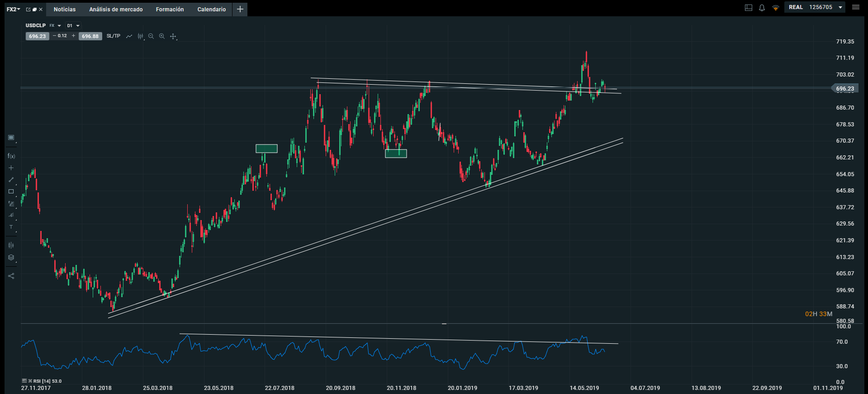Click the share chart icon
Screen dimensions: 868x394
tap(11, 276)
